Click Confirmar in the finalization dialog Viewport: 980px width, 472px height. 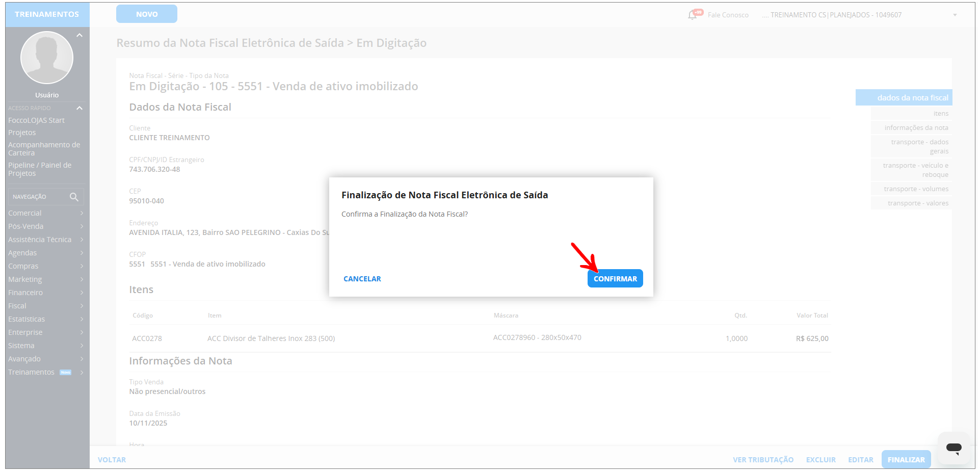[x=615, y=279]
